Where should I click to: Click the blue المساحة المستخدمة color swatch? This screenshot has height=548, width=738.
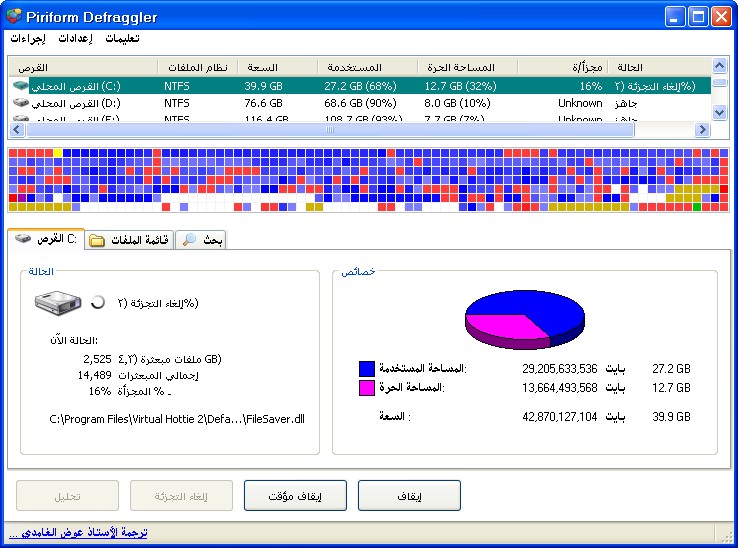point(367,369)
